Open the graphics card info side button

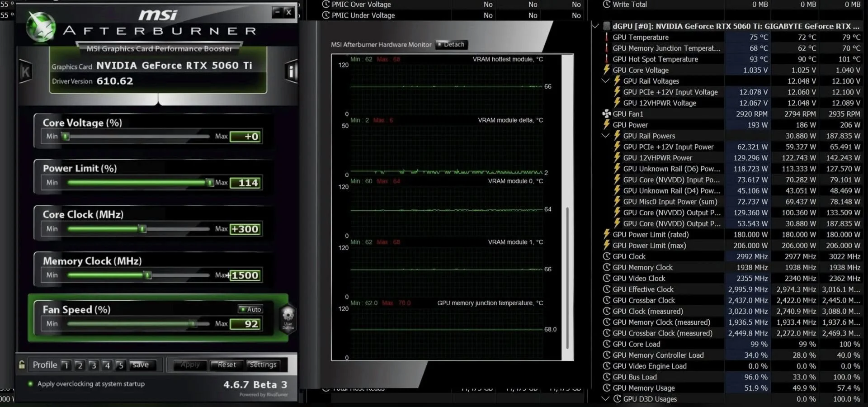(x=292, y=71)
